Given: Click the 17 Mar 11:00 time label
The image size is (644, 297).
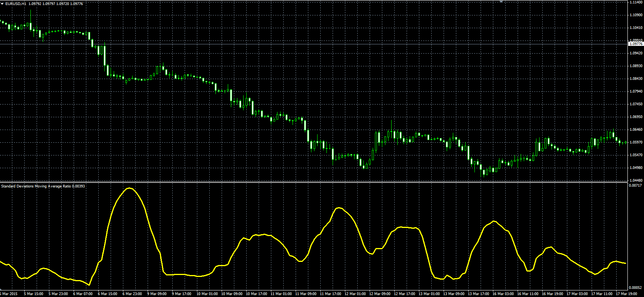Looking at the screenshot, I should 602,294.
